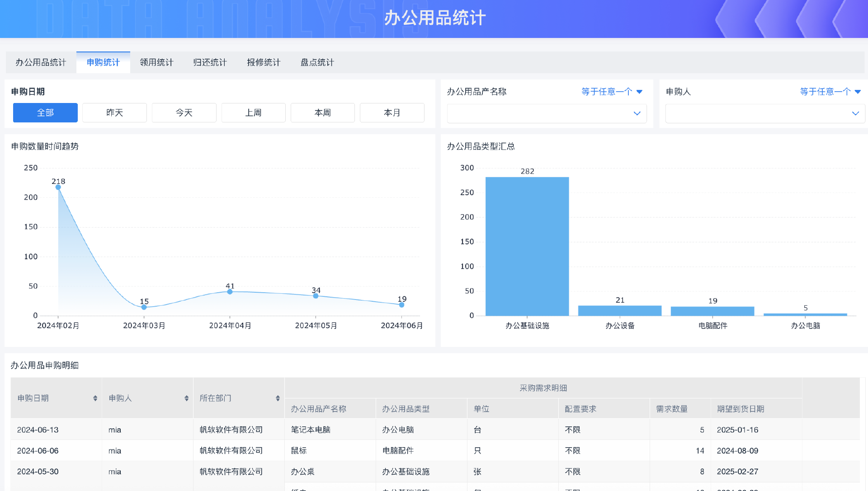The height and width of the screenshot is (491, 868).
Task: Filter requests by 上周
Action: [x=253, y=112]
